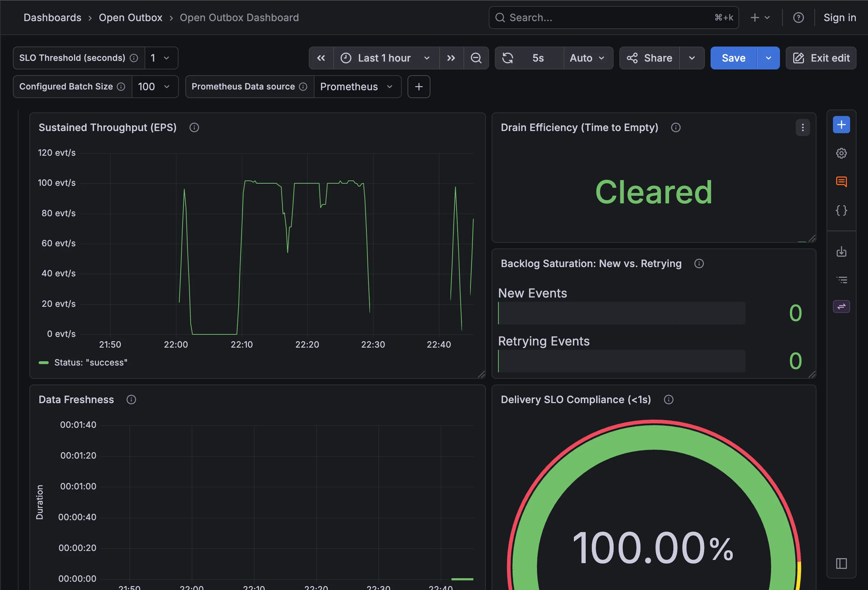Click the green "Cleared" stat value
The width and height of the screenshot is (868, 590).
(654, 192)
